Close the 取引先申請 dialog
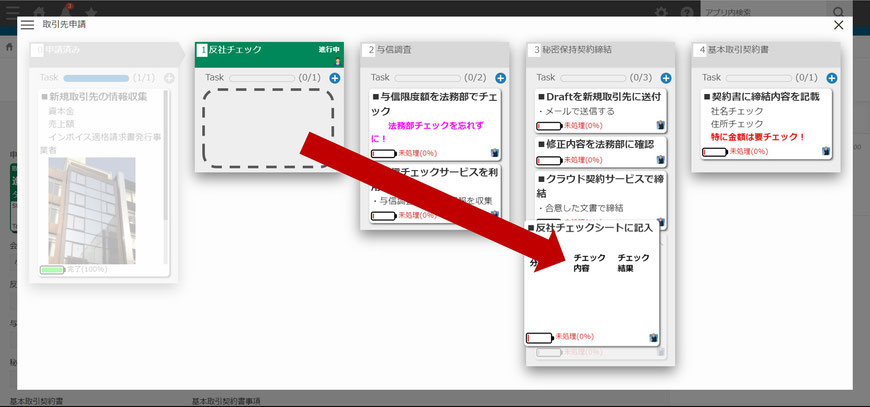Image resolution: width=870 pixels, height=407 pixels. click(838, 25)
